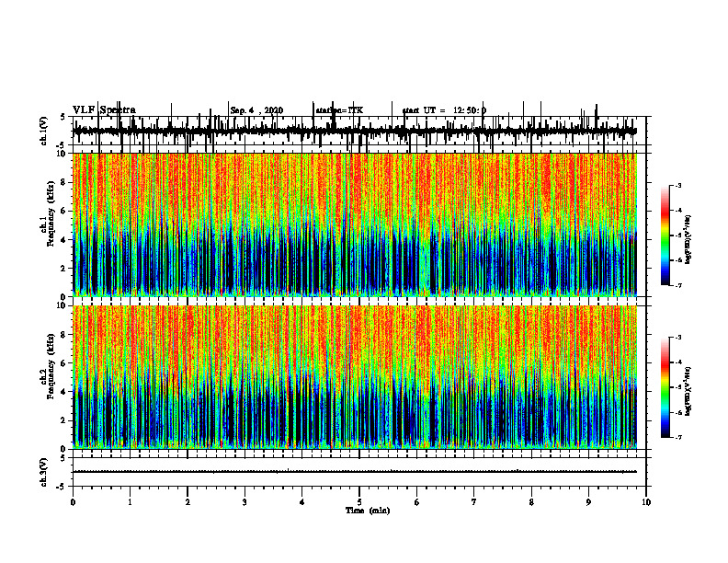Click the '-7' value on ch.1 colorbar
The height and width of the screenshot is (563, 728).
678,285
